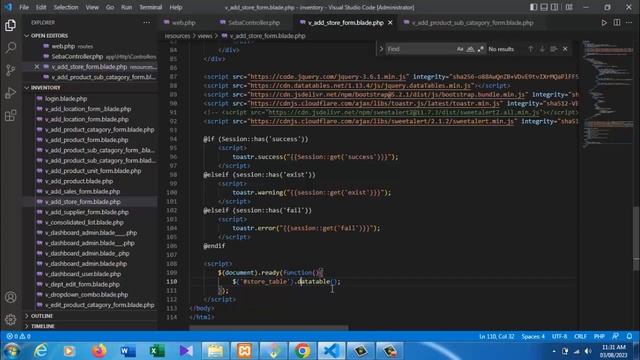Open the Explorer view in activity bar

11,25
